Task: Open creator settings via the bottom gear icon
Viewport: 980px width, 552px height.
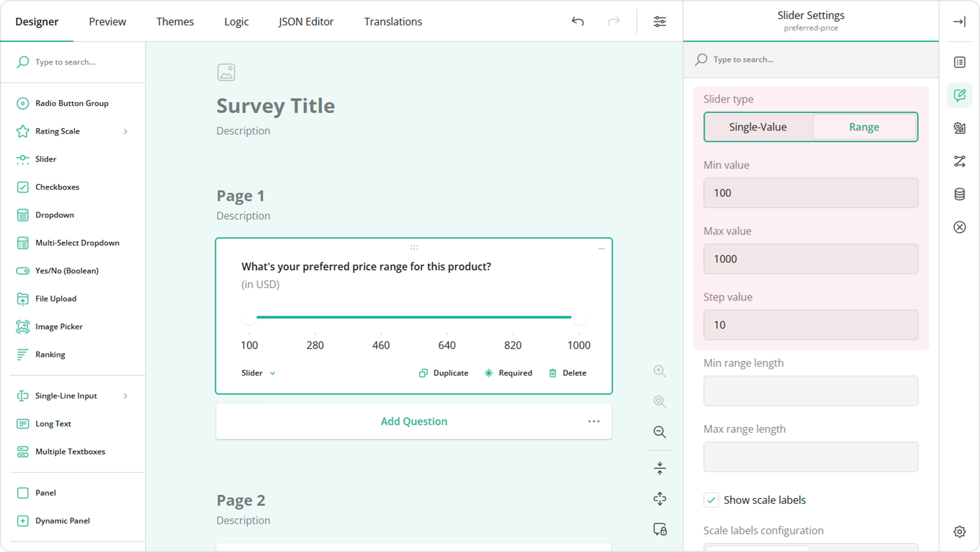Action: 960,532
